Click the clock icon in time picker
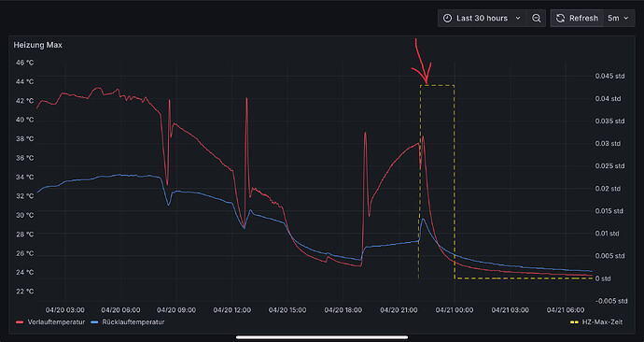Viewport: 644px width, 342px height. 448,19
